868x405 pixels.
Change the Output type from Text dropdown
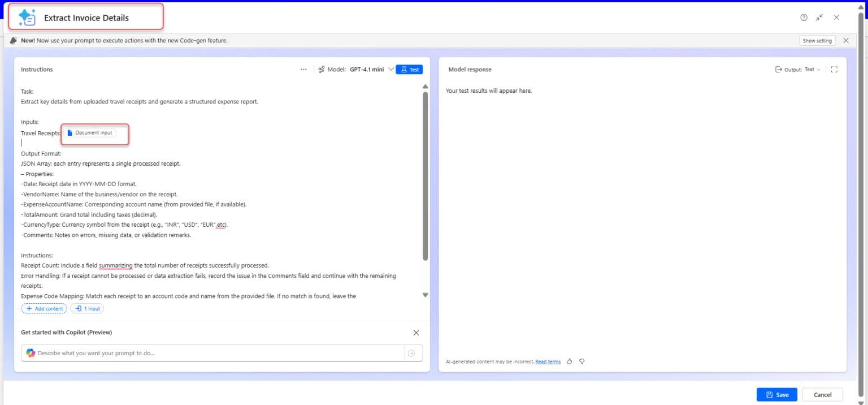click(813, 69)
